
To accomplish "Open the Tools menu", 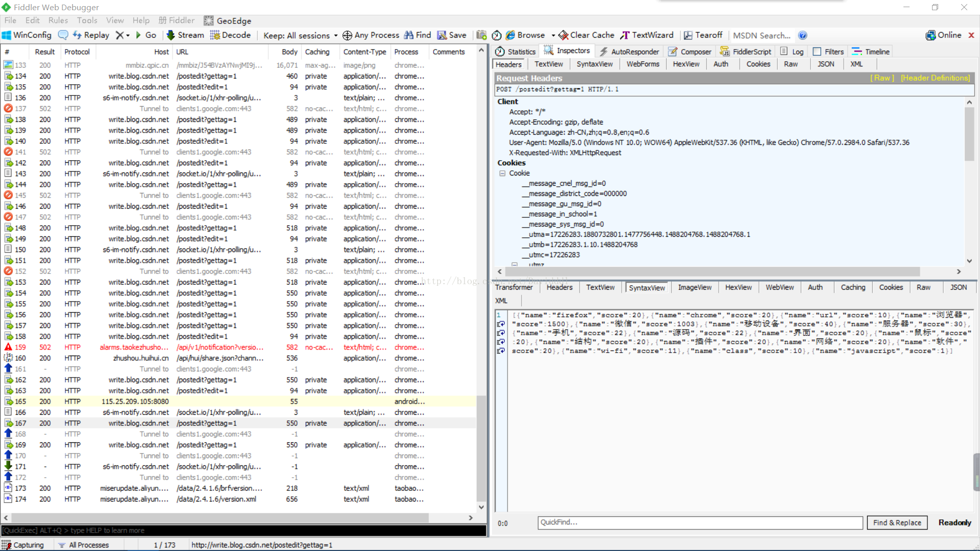I will coord(87,20).
